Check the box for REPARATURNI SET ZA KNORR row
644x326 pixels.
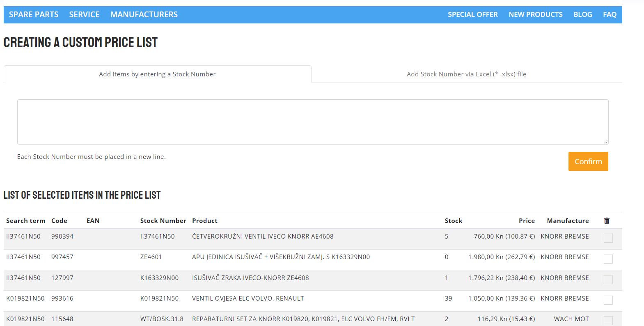(608, 320)
